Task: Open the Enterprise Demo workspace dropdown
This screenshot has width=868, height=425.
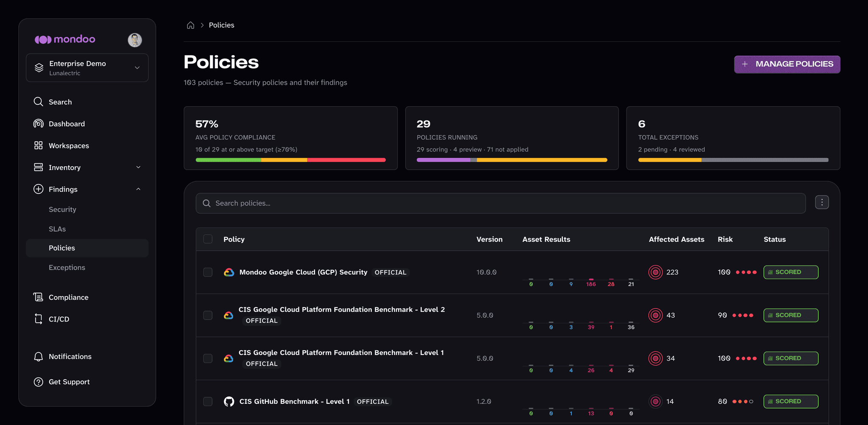Action: [x=87, y=68]
